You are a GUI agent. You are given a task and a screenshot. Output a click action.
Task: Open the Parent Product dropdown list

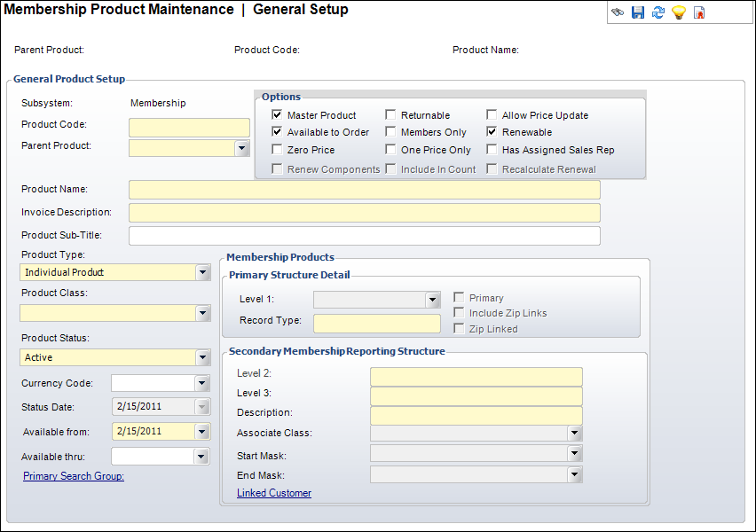pyautogui.click(x=242, y=148)
